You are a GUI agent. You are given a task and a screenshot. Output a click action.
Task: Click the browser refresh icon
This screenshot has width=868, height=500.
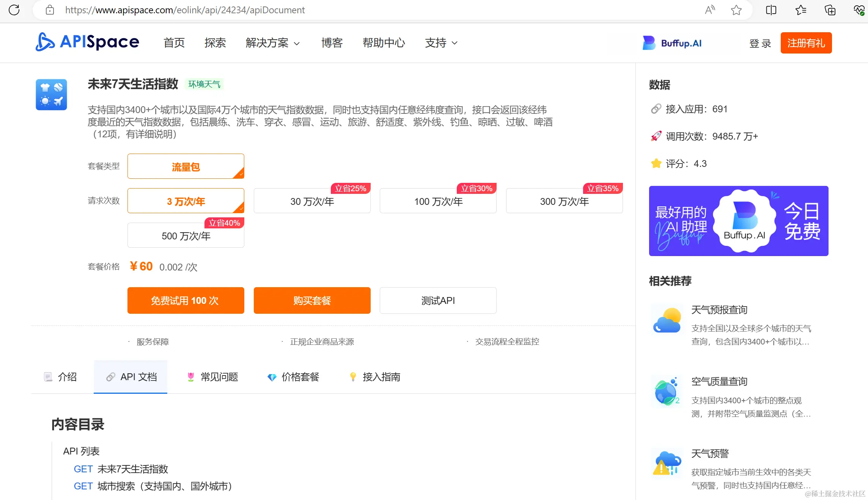14,10
